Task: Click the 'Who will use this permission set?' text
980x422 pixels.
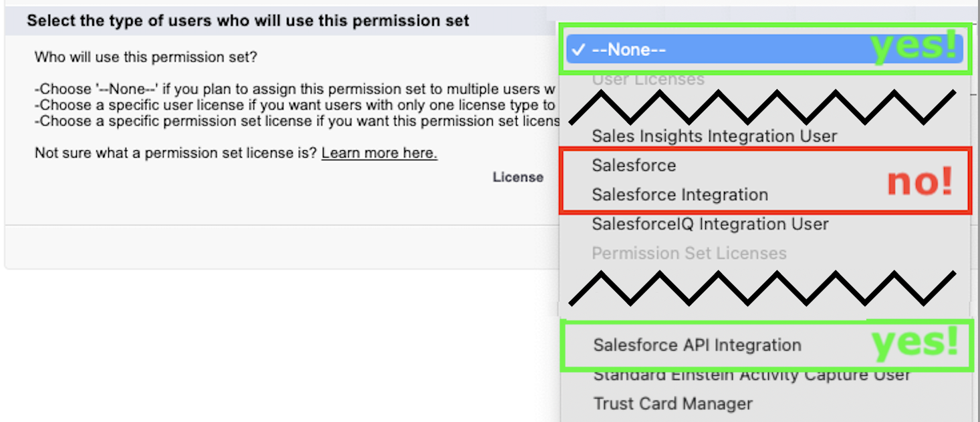Action: 146,57
